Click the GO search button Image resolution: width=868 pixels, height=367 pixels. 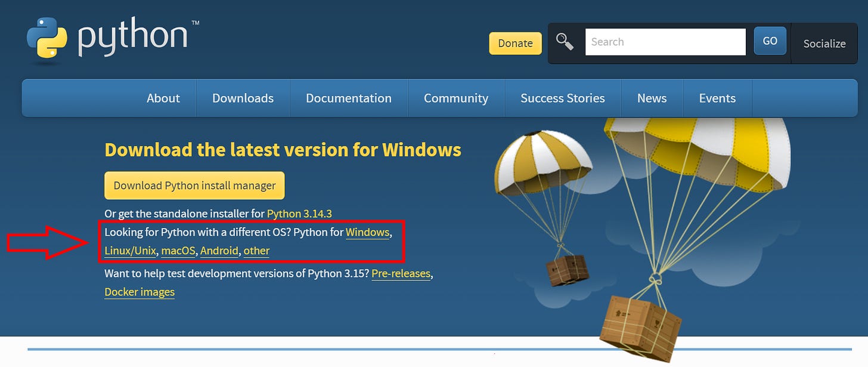point(770,41)
